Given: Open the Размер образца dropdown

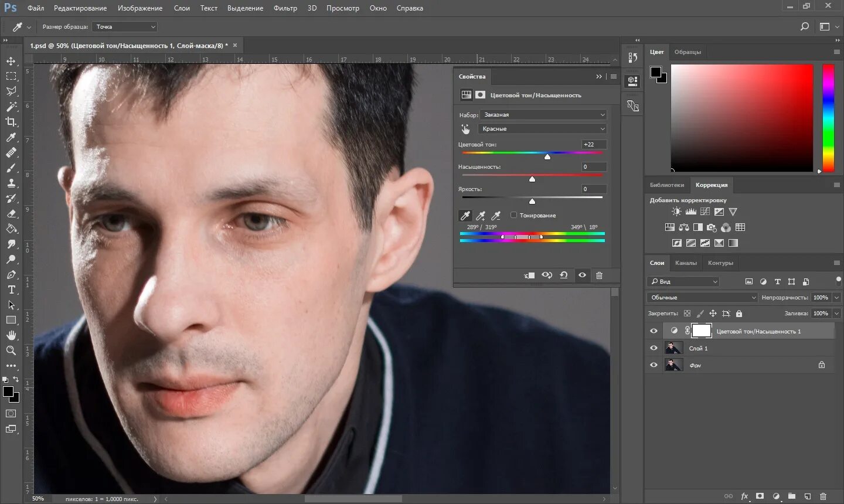Looking at the screenshot, I should click(125, 26).
